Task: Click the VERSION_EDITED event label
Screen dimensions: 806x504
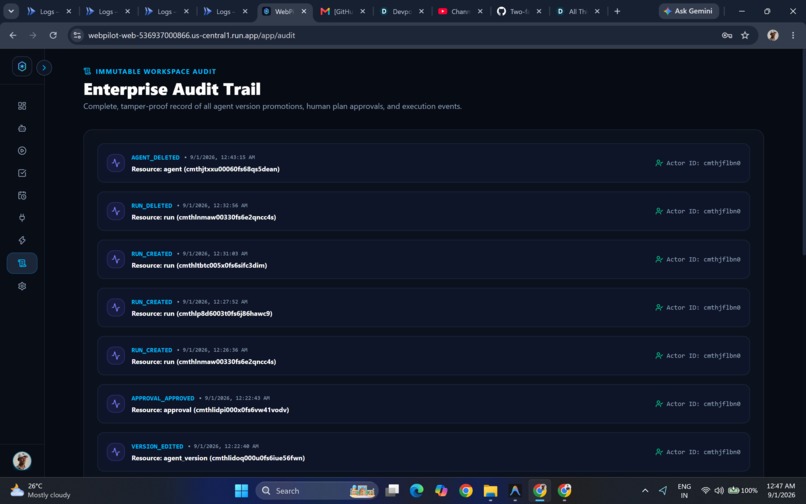Action: coord(157,446)
